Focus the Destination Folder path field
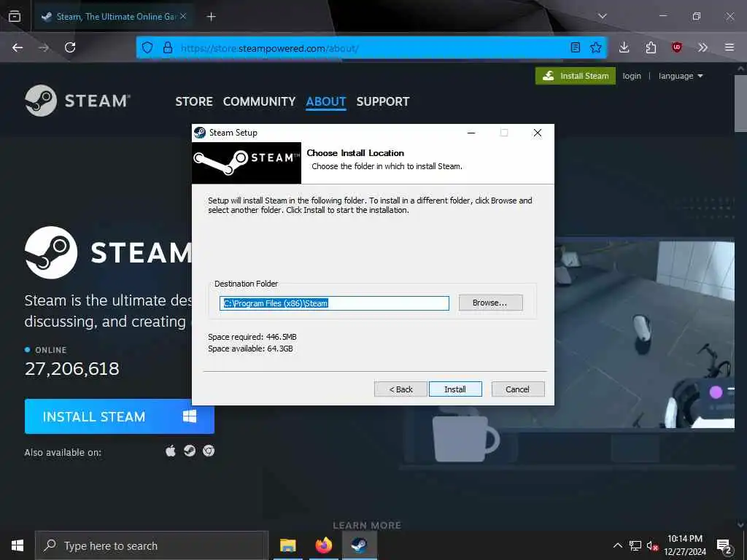Viewport: 747px width, 560px height. pos(334,303)
